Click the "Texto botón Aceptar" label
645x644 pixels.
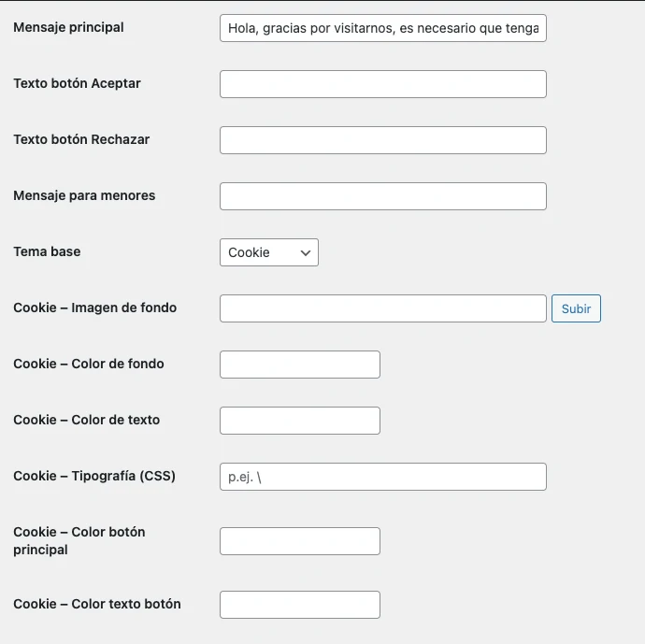77,83
